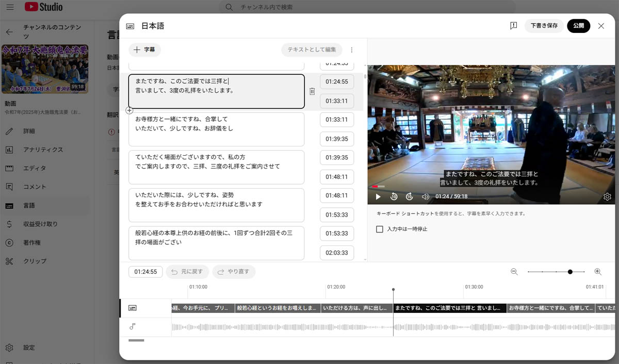
Task: Skip forward ten seconds in video
Action: [410, 196]
